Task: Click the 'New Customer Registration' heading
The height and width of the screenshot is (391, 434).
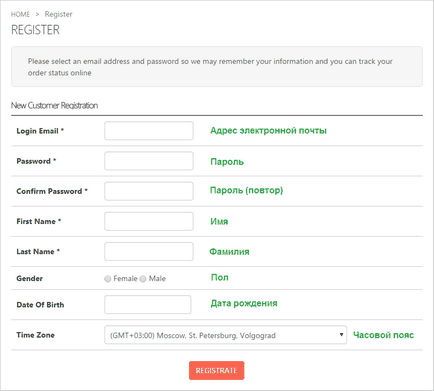Action: [x=54, y=105]
